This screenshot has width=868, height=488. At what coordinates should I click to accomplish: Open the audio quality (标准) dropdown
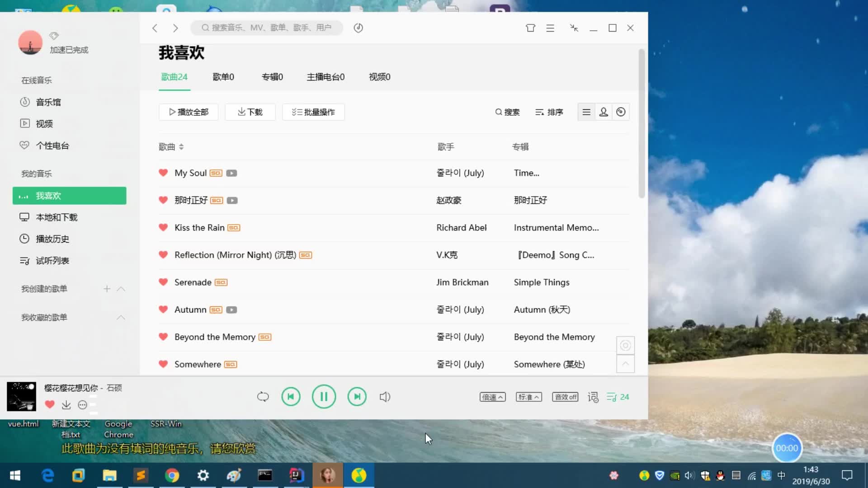click(x=528, y=397)
